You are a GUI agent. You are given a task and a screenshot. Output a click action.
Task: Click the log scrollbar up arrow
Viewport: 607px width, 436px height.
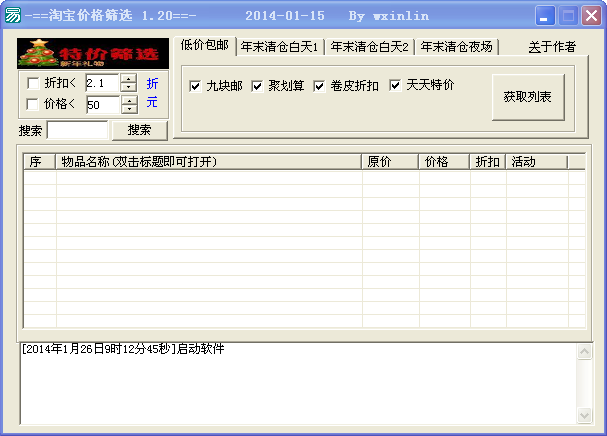tap(584, 352)
